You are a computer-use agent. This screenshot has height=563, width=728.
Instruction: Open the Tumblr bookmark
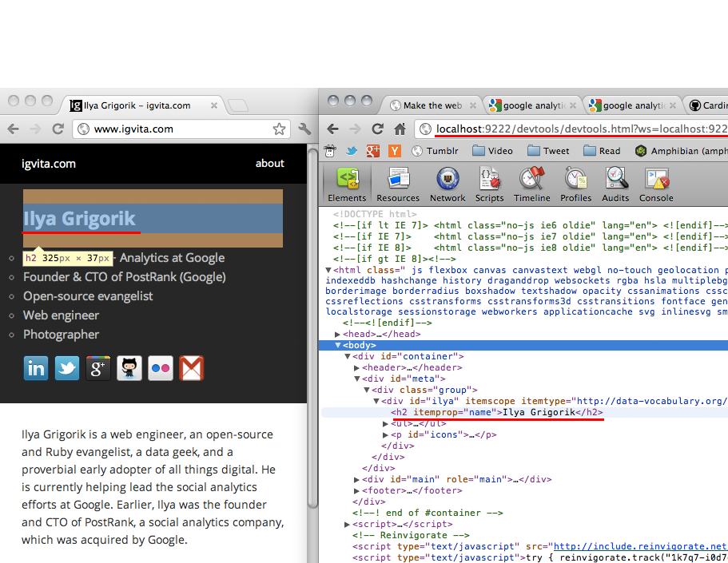point(436,151)
